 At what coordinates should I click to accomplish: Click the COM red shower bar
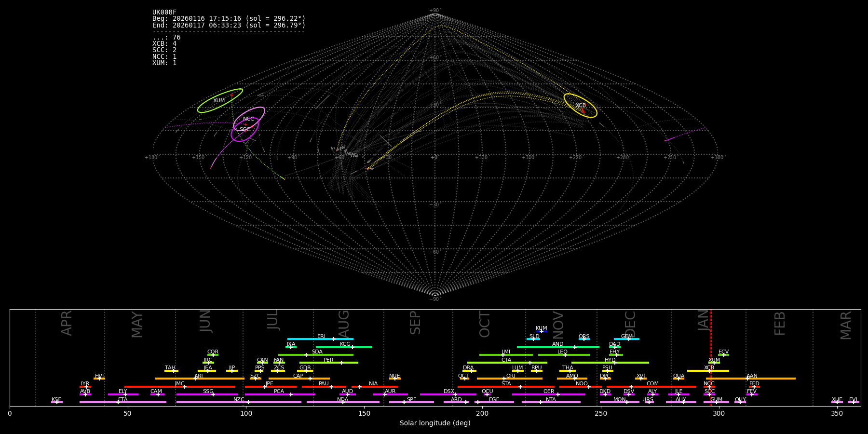(651, 387)
